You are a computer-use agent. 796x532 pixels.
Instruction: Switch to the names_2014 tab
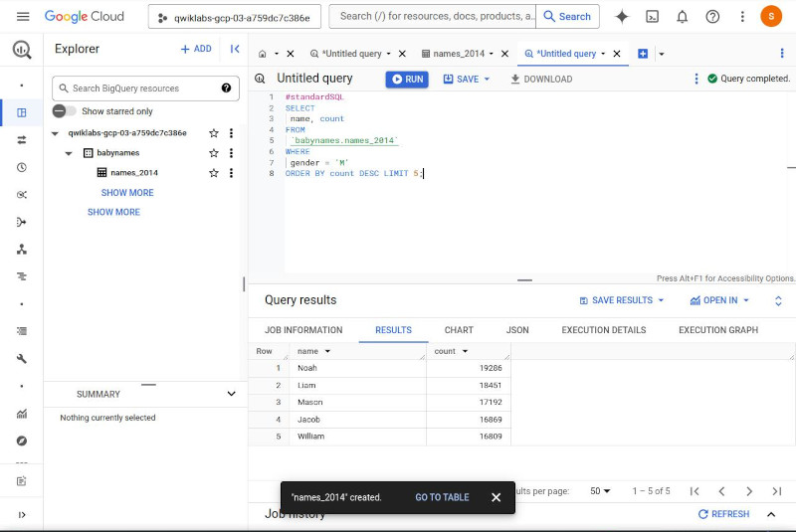tap(459, 54)
